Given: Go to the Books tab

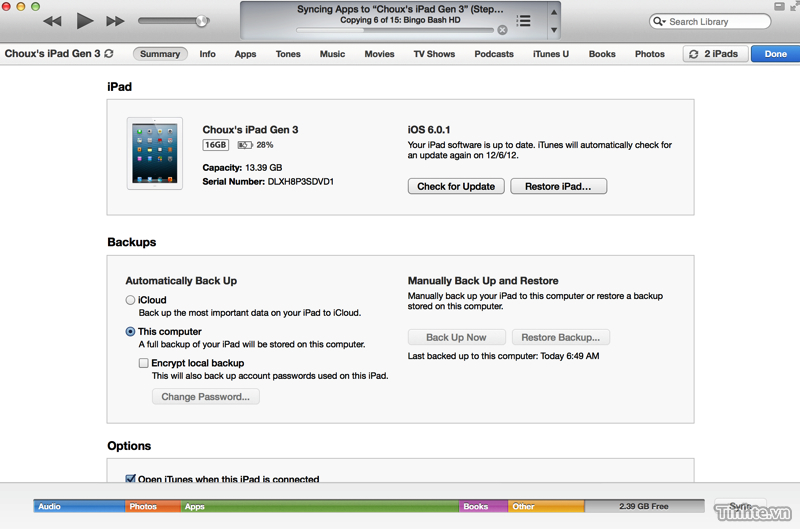Looking at the screenshot, I should pyautogui.click(x=602, y=54).
